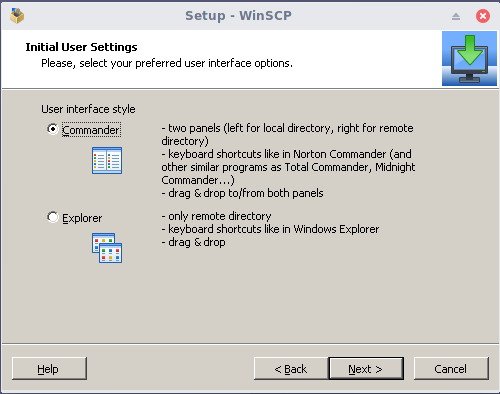Image resolution: width=500 pixels, height=394 pixels.
Task: Close the Setup - WinSCP window
Action: point(483,16)
